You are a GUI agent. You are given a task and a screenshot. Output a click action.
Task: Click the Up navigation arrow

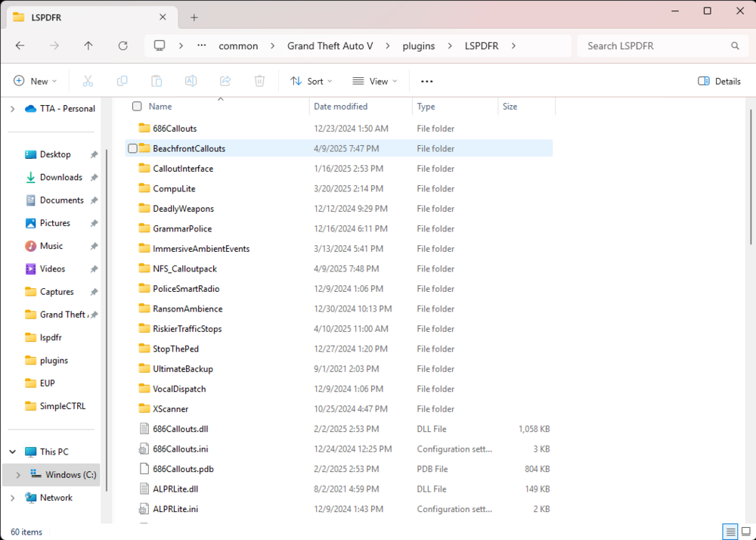tap(88, 45)
